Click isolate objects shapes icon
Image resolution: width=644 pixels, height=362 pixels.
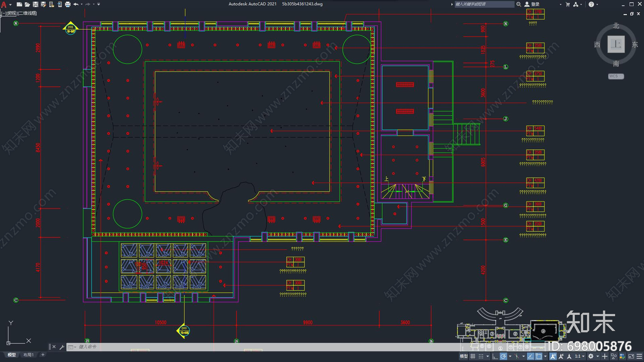614,356
